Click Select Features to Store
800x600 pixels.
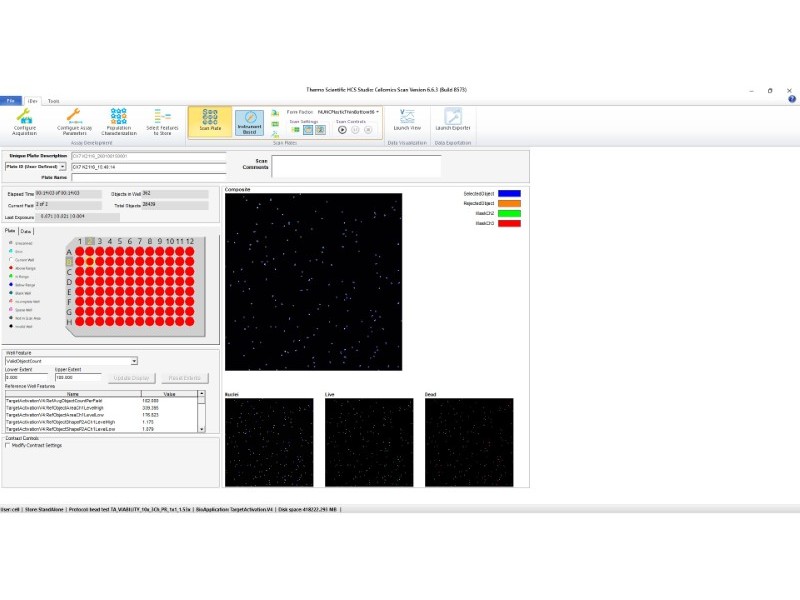click(162, 121)
